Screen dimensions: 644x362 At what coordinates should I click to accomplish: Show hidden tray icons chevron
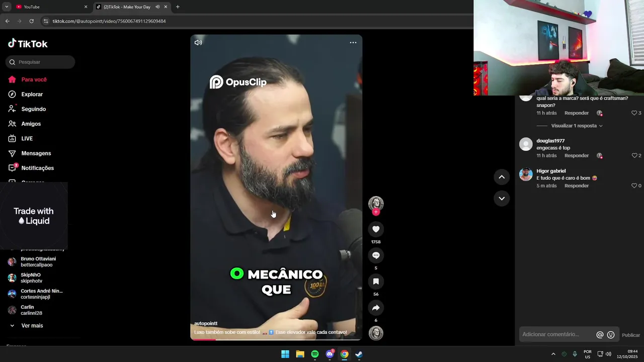tap(553, 354)
